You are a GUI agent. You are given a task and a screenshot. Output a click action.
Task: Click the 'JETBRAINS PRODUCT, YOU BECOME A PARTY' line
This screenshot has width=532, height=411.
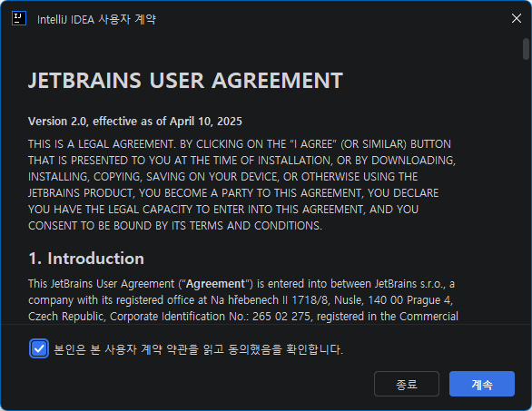click(233, 193)
